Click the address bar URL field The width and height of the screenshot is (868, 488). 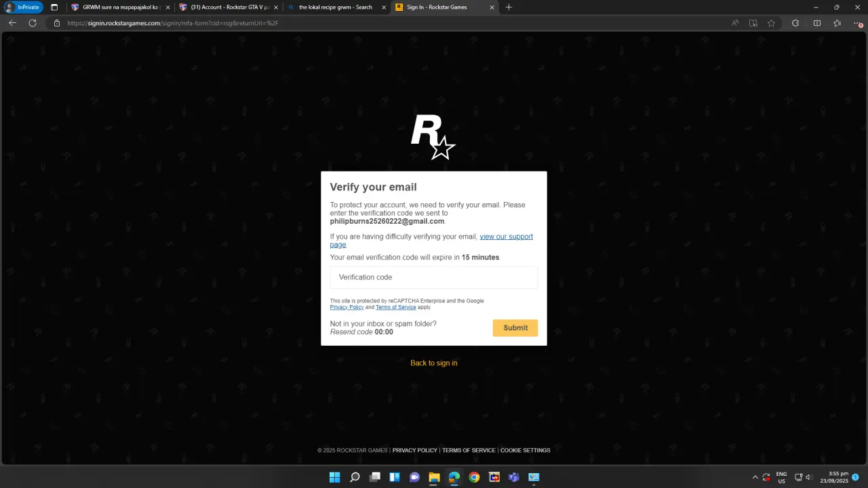[x=393, y=23]
